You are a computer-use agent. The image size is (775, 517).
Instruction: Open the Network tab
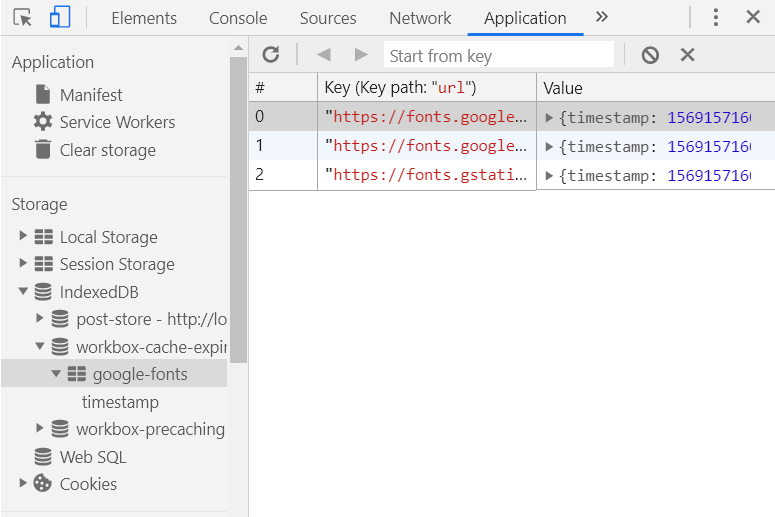[420, 18]
